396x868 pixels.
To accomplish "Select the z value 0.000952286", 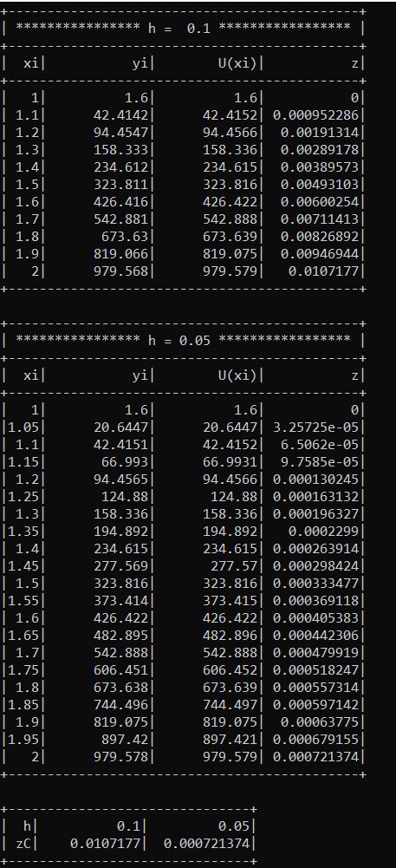I will coord(316,115).
